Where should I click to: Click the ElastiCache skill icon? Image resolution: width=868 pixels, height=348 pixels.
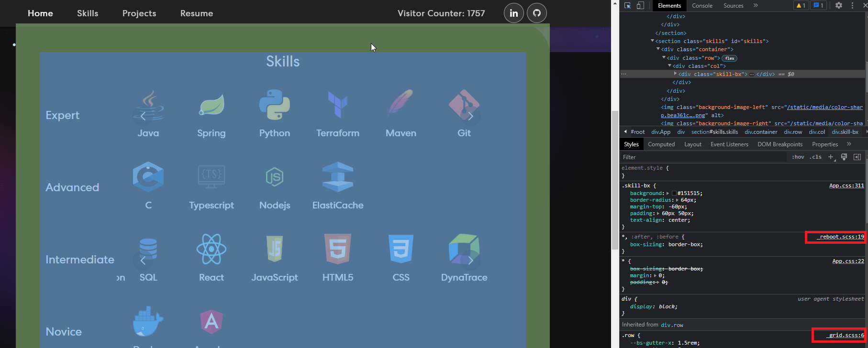(x=338, y=177)
